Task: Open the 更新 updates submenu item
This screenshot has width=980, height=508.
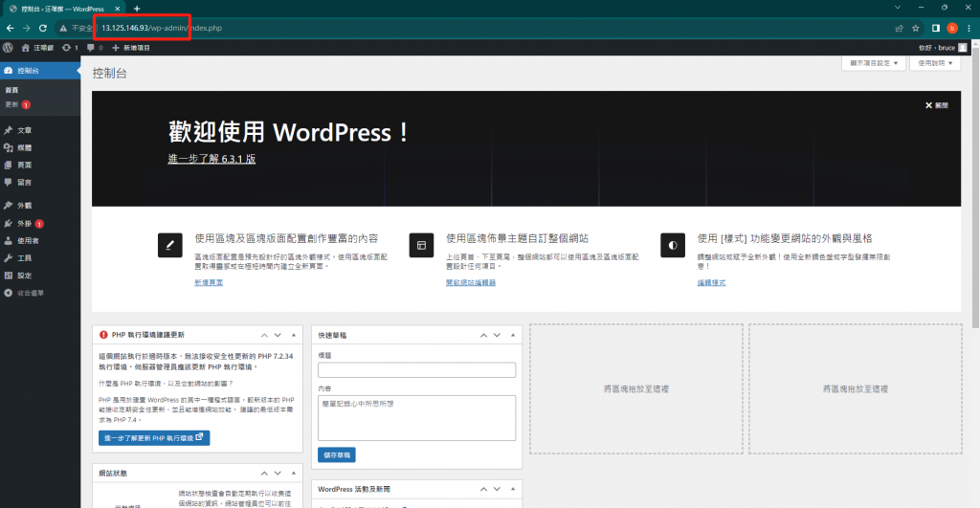Action: click(x=17, y=104)
